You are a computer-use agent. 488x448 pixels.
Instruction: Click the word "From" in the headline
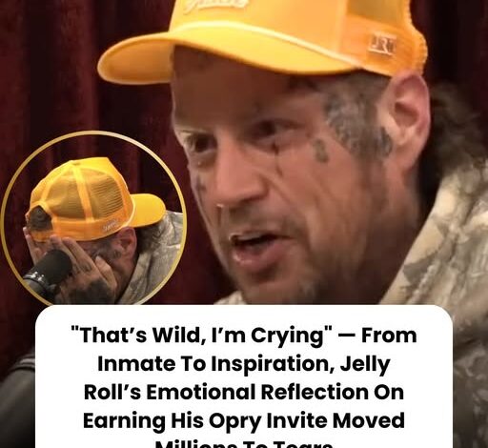[x=389, y=336]
